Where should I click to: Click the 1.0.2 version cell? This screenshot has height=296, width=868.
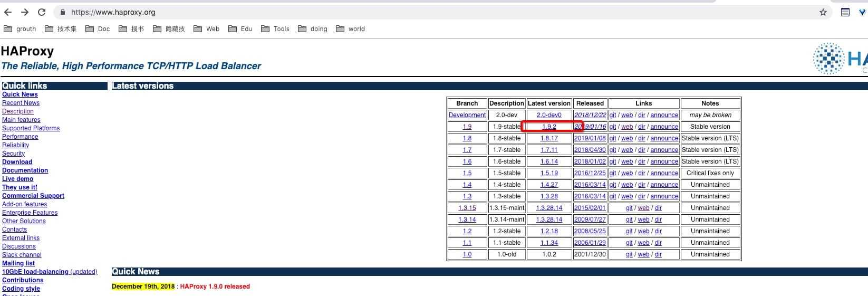[549, 254]
